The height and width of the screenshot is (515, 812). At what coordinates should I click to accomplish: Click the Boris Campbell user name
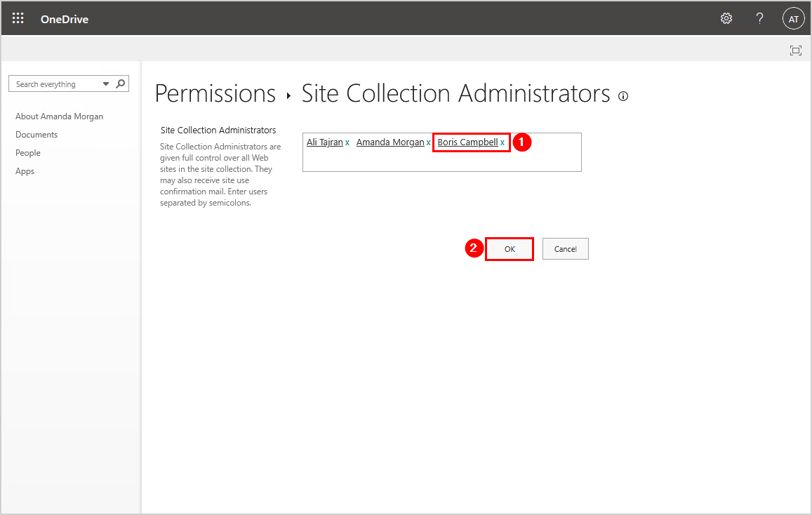coord(467,142)
